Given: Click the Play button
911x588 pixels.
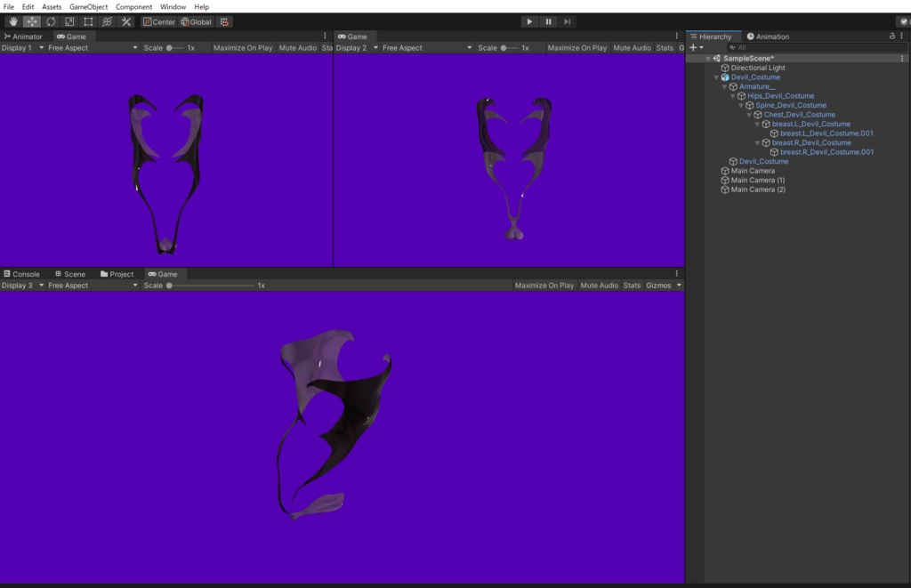Looking at the screenshot, I should tap(529, 21).
